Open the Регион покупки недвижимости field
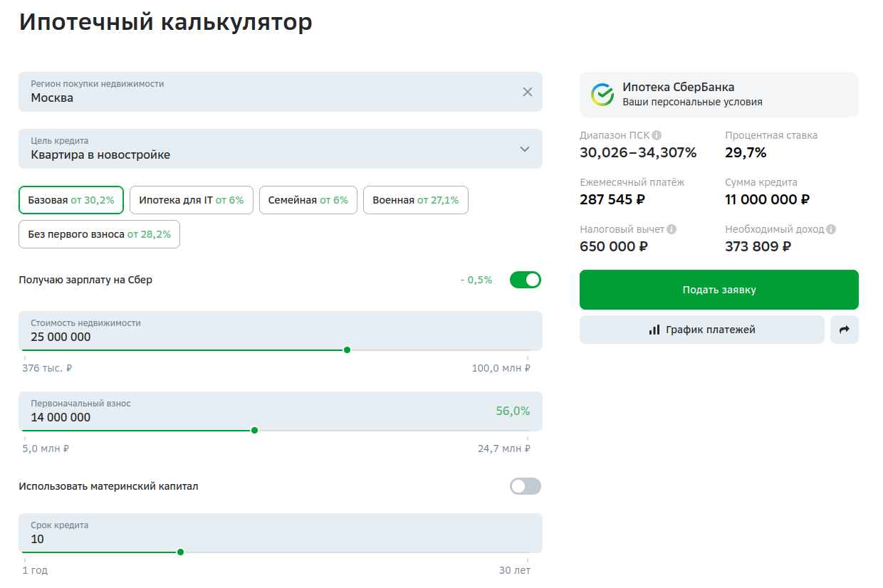This screenshot has height=588, width=883. pos(271,92)
